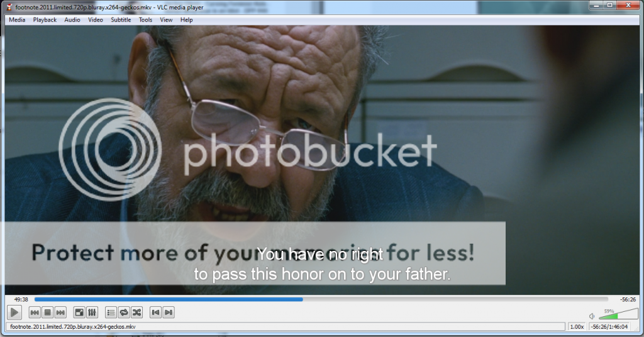The width and height of the screenshot is (644, 337).
Task: Open the Audio menu
Action: (x=72, y=19)
